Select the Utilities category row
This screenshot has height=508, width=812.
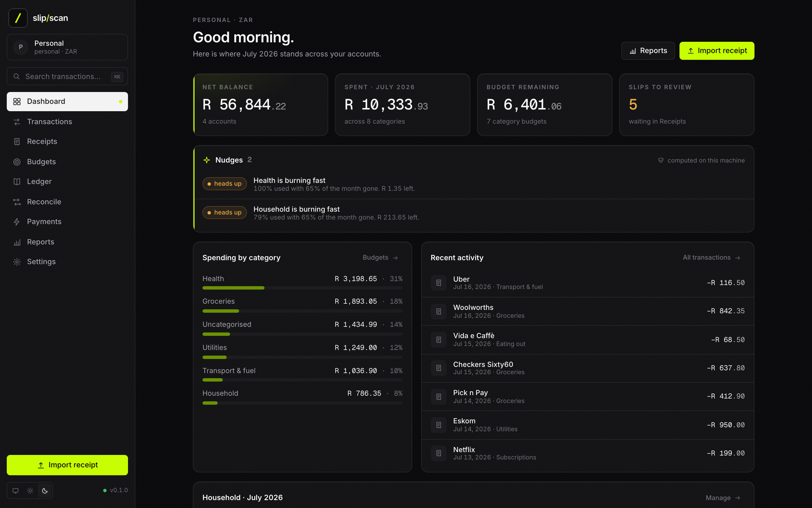(x=302, y=351)
